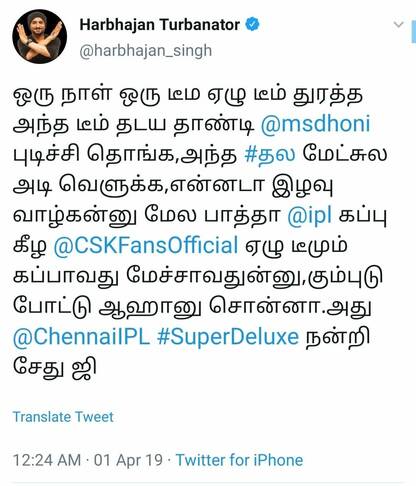This screenshot has width=416, height=486.
Task: Click the blue verified badge icon
Action: tap(252, 24)
